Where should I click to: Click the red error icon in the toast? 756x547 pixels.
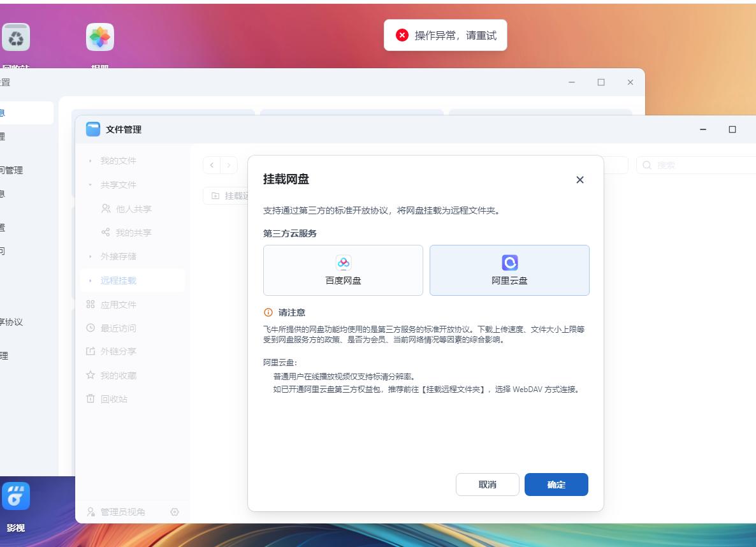coord(402,35)
